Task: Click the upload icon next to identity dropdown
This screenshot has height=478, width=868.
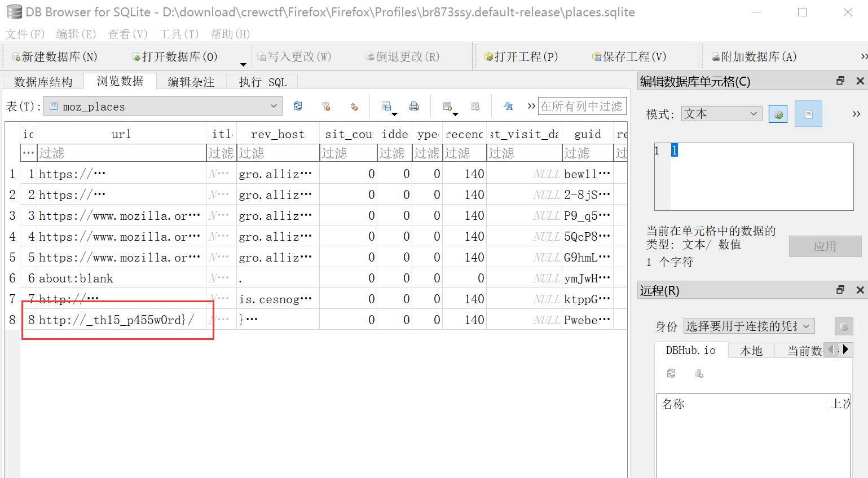Action: click(x=844, y=326)
